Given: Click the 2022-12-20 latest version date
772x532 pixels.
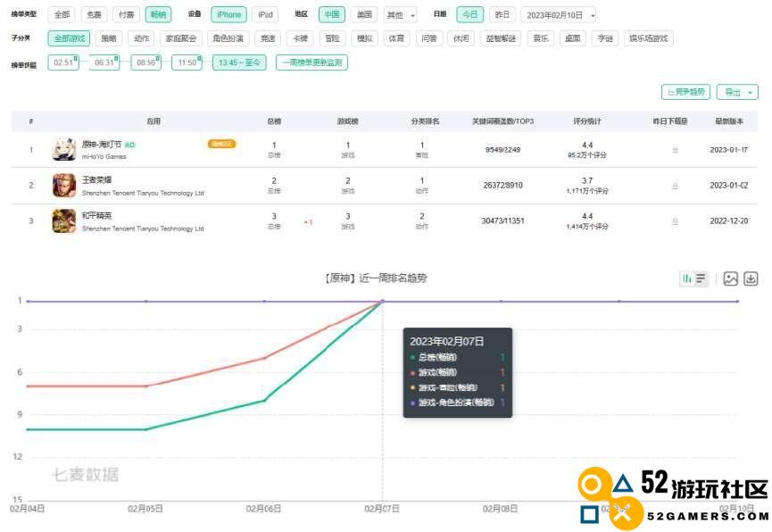Looking at the screenshot, I should pyautogui.click(x=728, y=221).
